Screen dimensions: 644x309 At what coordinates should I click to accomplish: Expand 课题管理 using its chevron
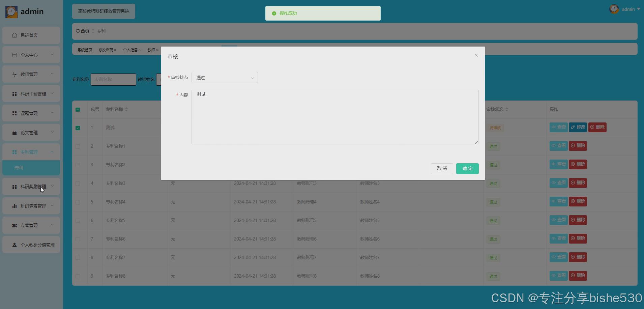point(52,113)
